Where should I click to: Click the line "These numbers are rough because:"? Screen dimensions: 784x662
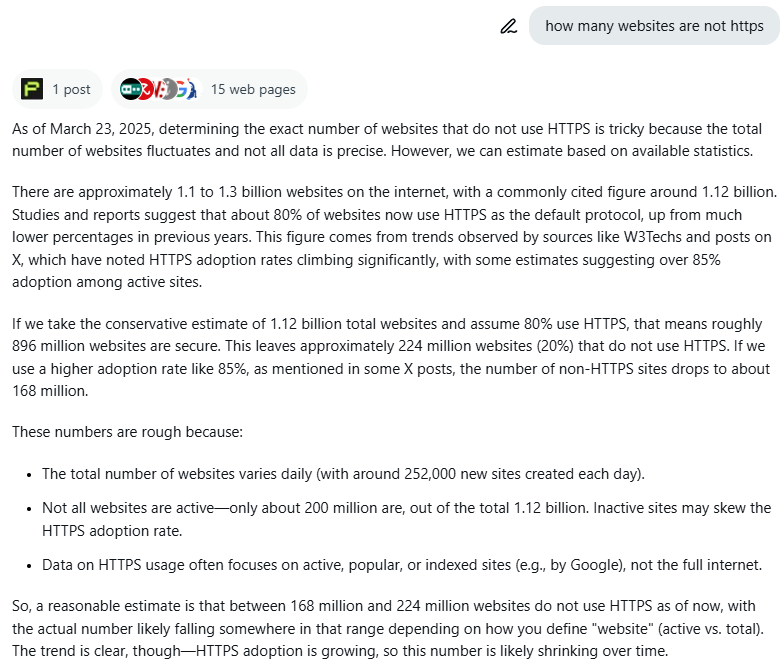point(128,432)
